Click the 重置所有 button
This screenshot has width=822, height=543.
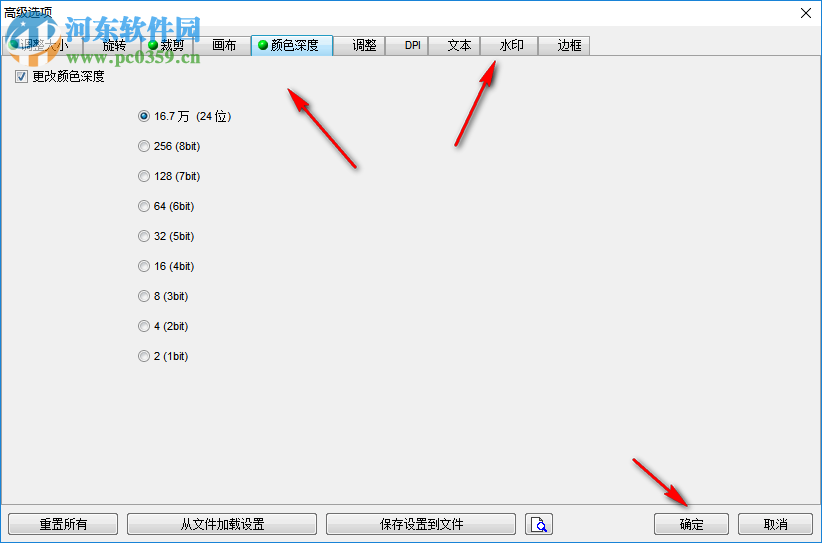pos(63,524)
